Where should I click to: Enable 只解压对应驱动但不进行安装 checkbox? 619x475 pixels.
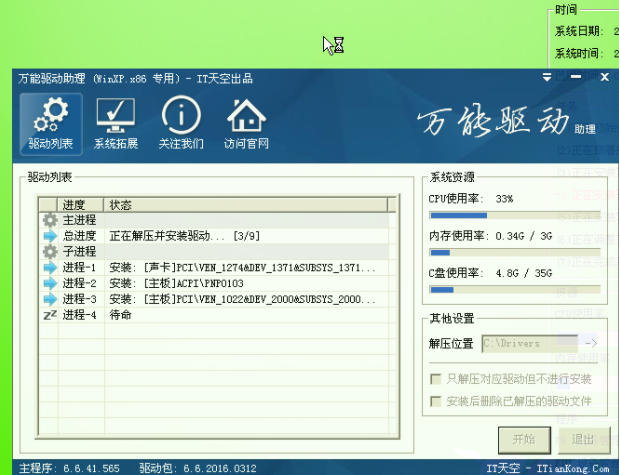pyautogui.click(x=435, y=380)
